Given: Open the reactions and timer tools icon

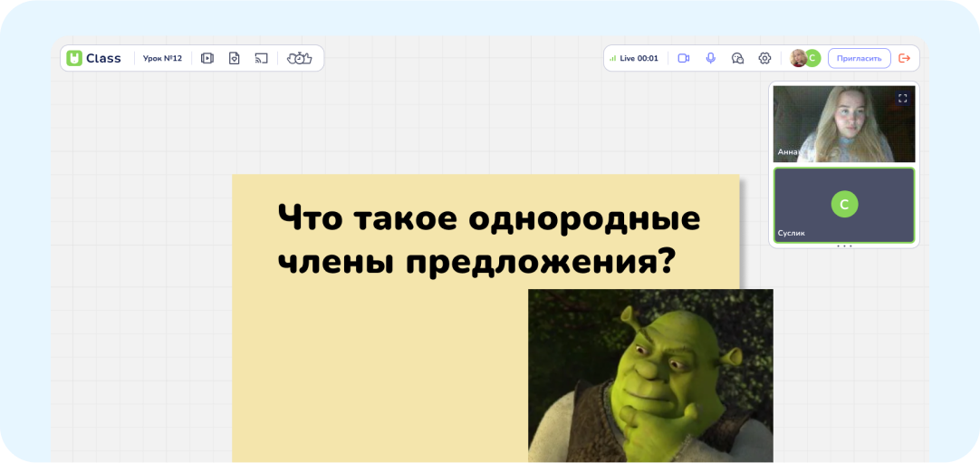Looking at the screenshot, I should (300, 58).
